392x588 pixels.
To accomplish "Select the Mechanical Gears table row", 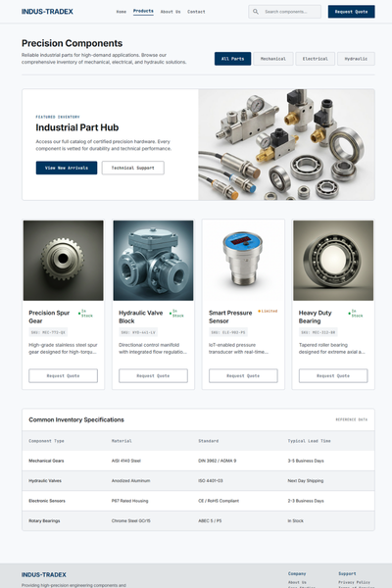I will [198, 461].
